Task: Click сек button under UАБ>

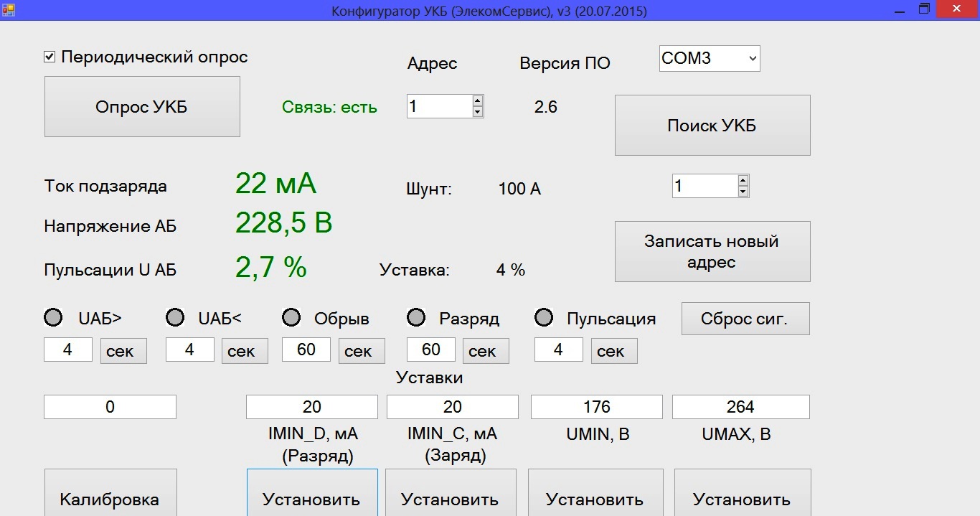Action: click(x=123, y=351)
